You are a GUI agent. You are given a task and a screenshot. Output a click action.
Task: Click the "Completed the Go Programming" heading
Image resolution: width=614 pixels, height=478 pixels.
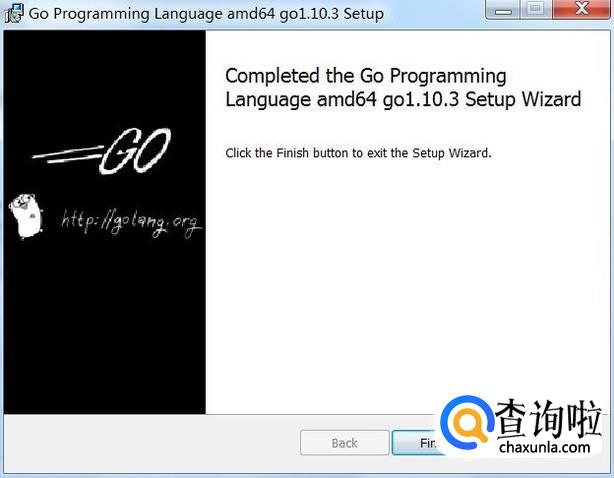point(366,76)
